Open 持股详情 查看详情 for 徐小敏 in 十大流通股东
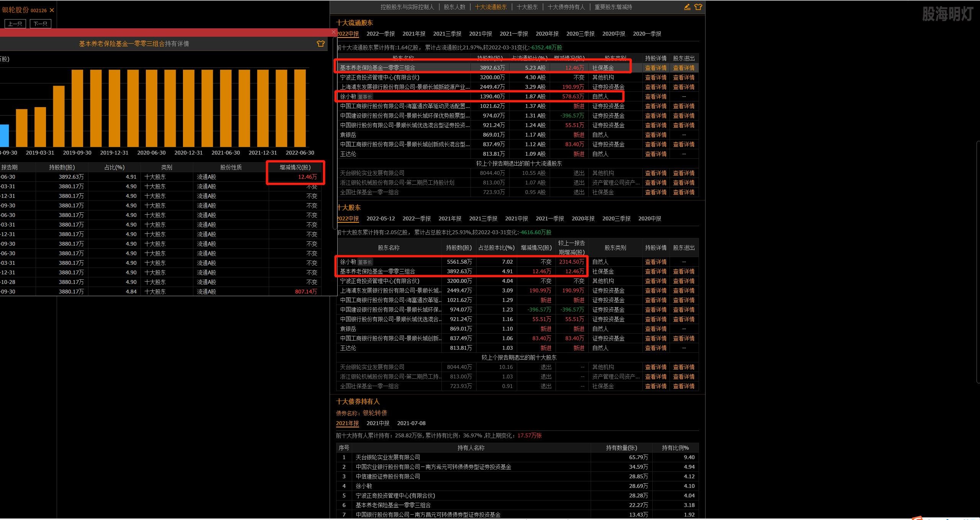This screenshot has height=520, width=980. 656,96
